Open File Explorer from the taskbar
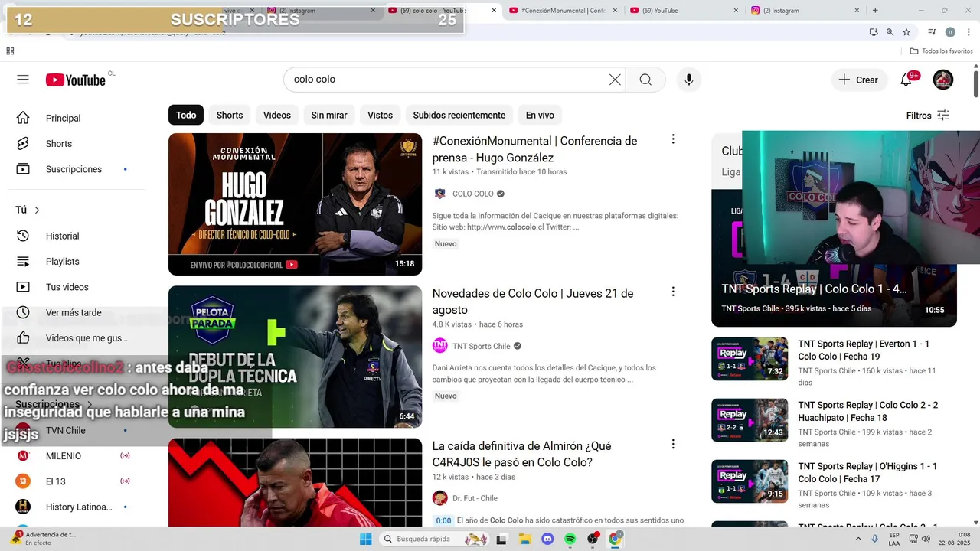This screenshot has height=551, width=980. pos(524,539)
